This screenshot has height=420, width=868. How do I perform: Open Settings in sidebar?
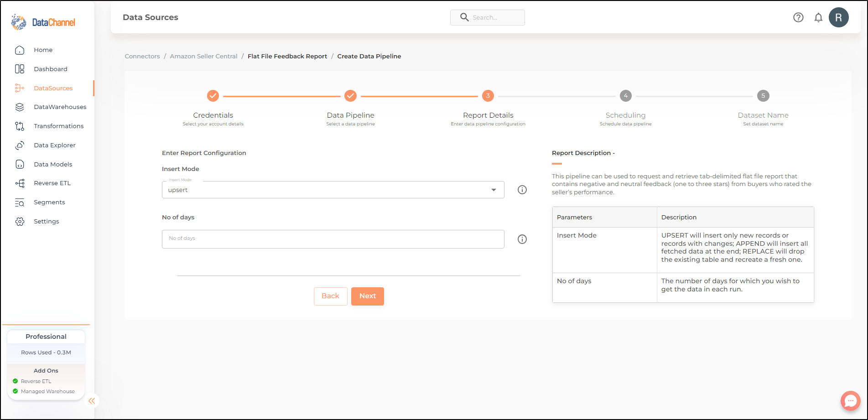click(x=46, y=221)
